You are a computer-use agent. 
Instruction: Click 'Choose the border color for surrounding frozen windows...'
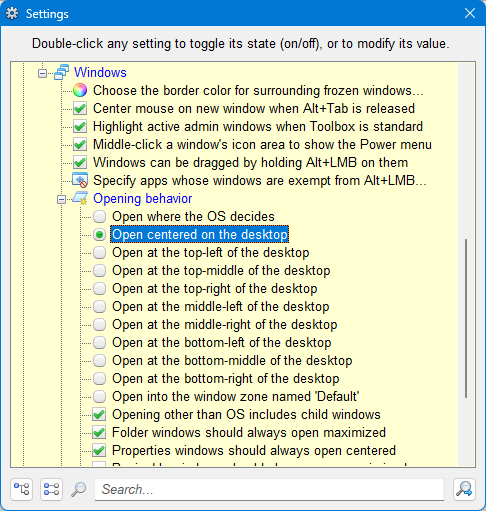[x=258, y=90]
